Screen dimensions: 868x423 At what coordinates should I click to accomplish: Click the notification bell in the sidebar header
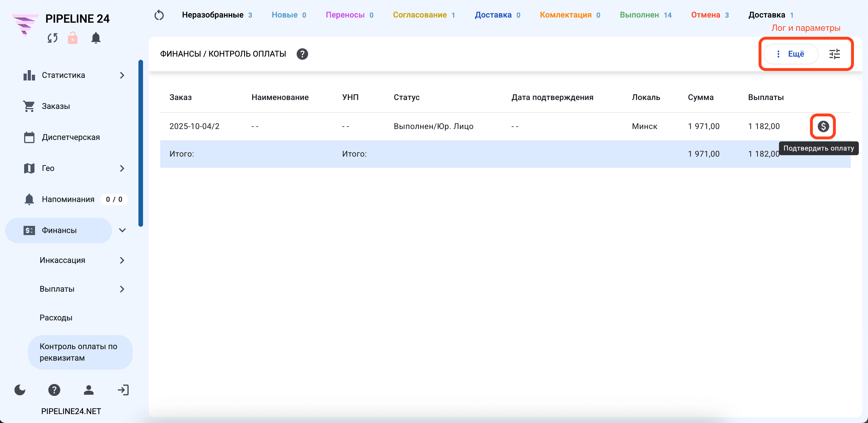(x=96, y=38)
